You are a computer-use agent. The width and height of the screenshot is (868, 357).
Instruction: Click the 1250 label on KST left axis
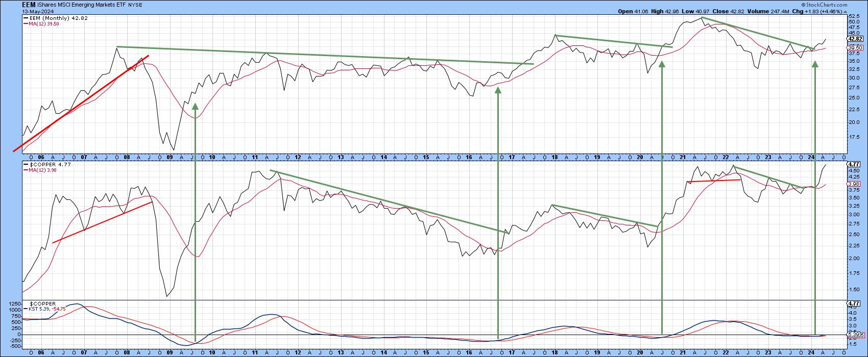point(15,303)
